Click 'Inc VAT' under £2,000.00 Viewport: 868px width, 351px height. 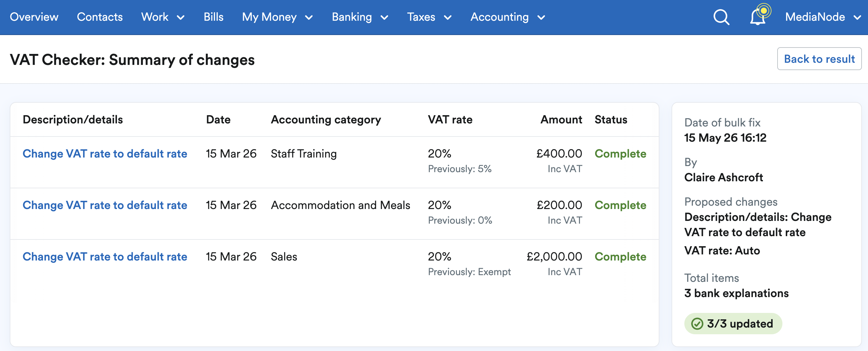click(x=565, y=272)
